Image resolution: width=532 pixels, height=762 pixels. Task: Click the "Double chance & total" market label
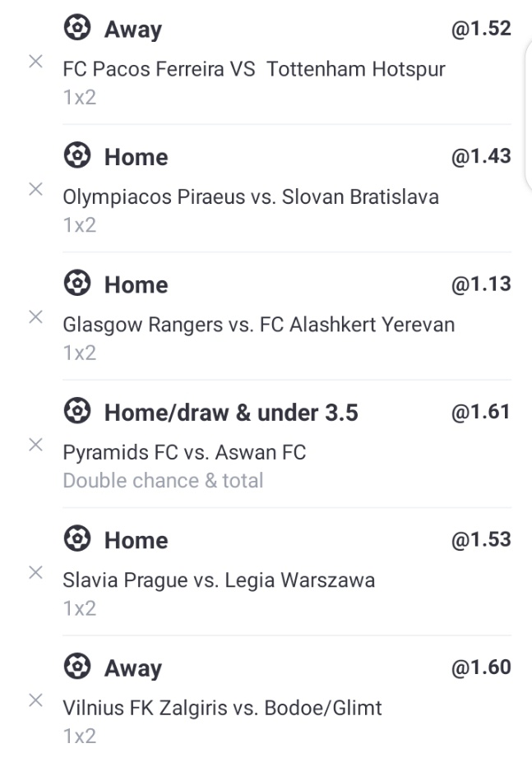click(x=163, y=480)
